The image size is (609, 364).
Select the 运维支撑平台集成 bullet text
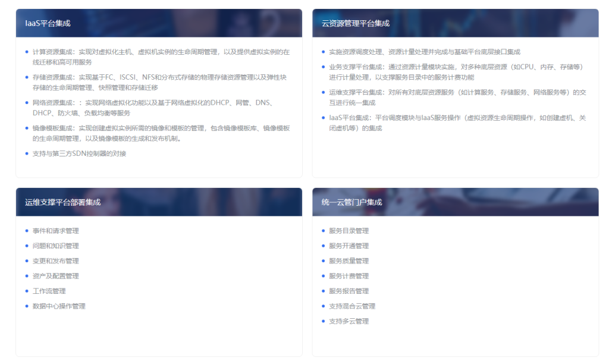tap(456, 97)
